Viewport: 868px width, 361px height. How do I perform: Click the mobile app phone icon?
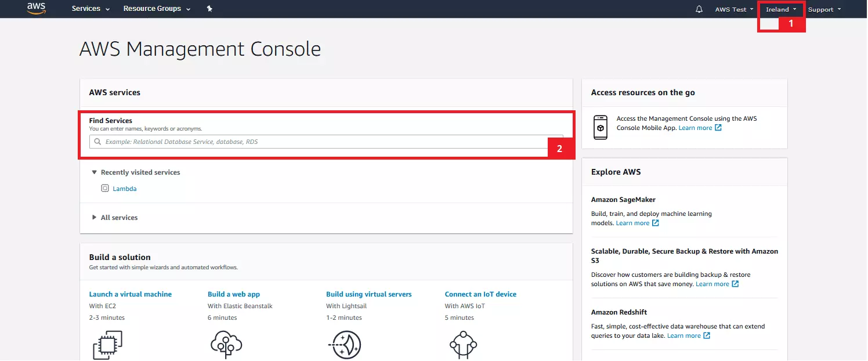(x=601, y=127)
